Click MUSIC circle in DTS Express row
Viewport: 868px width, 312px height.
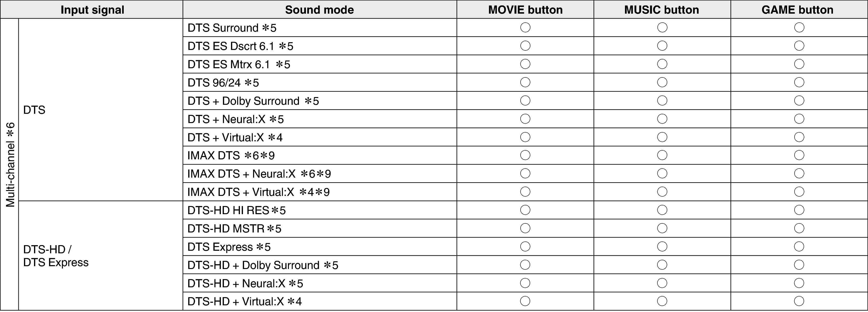click(x=662, y=246)
